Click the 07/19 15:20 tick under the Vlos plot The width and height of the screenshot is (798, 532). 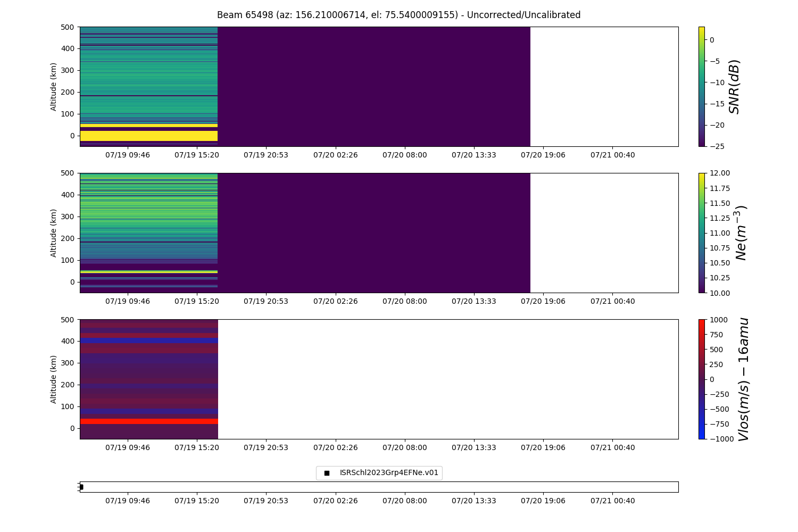pyautogui.click(x=197, y=447)
